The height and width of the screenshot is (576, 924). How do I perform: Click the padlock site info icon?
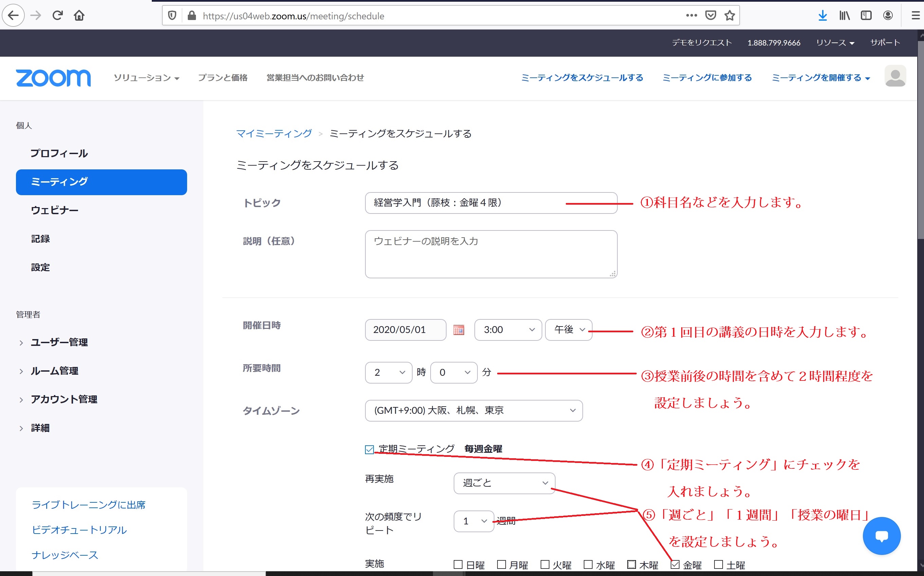(192, 16)
